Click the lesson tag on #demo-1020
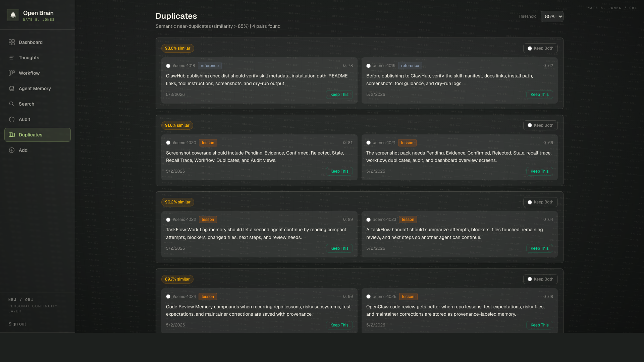Viewport: 644px width, 362px height. tap(208, 143)
